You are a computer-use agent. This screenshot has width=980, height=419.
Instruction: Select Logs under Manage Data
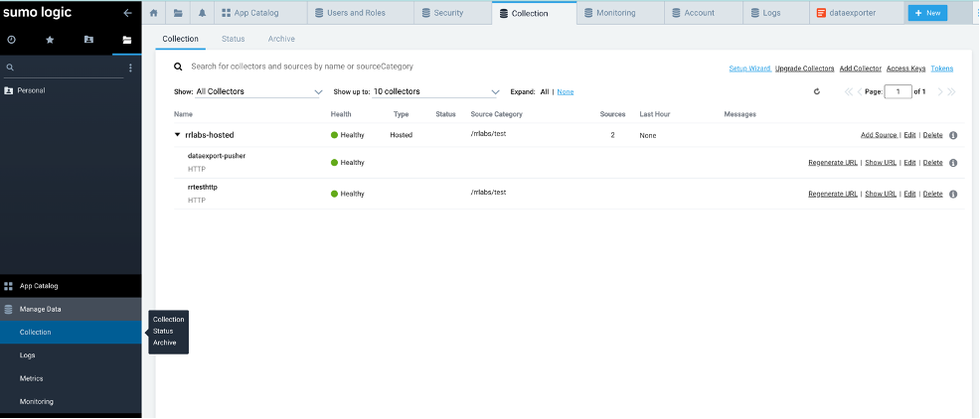[x=28, y=354]
